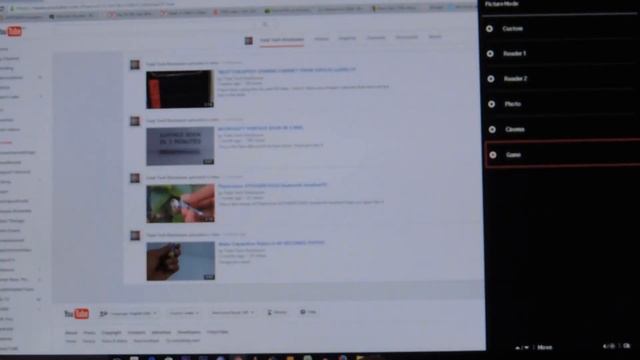This screenshot has height=360, width=640.
Task: Switch to the channel Discussion tab
Action: (x=407, y=37)
